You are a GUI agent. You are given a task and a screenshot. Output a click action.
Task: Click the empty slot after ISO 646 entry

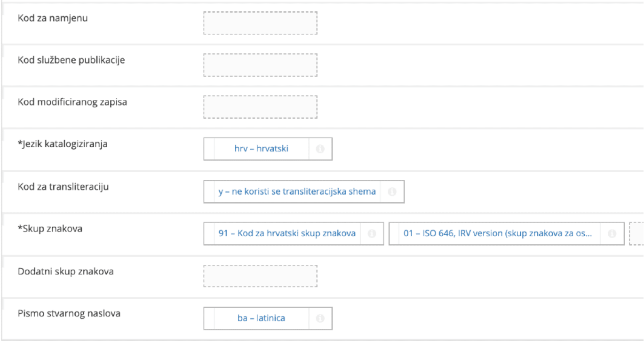coord(636,234)
